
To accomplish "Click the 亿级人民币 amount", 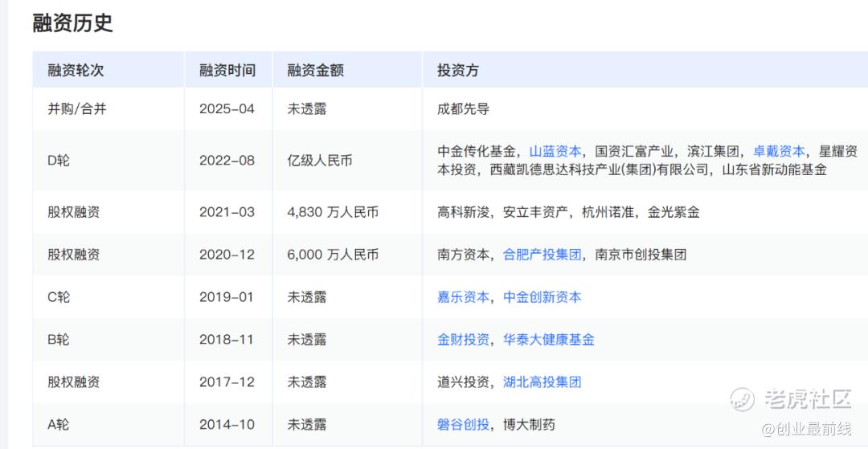I will pyautogui.click(x=320, y=161).
